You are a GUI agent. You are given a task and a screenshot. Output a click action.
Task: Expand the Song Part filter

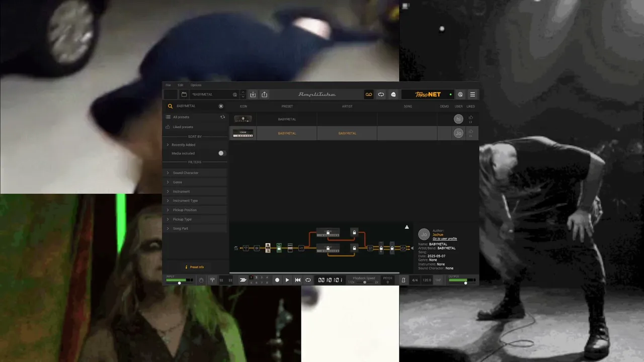195,229
